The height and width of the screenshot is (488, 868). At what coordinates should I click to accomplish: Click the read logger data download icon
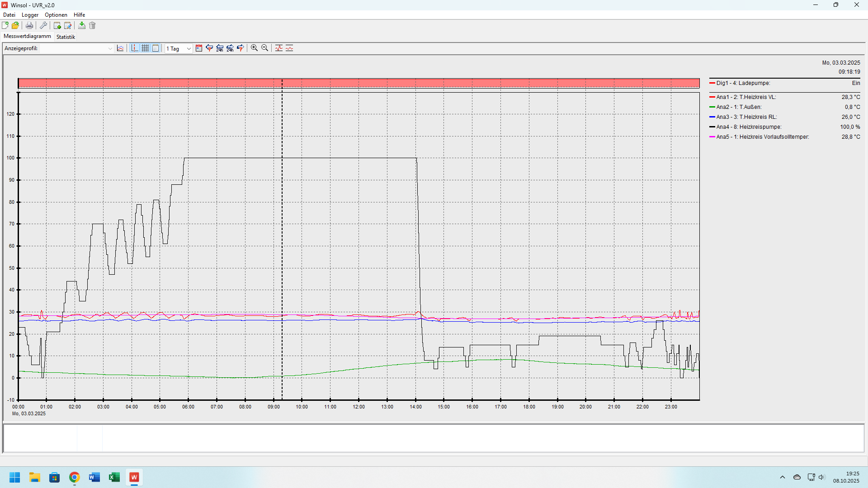(x=82, y=26)
